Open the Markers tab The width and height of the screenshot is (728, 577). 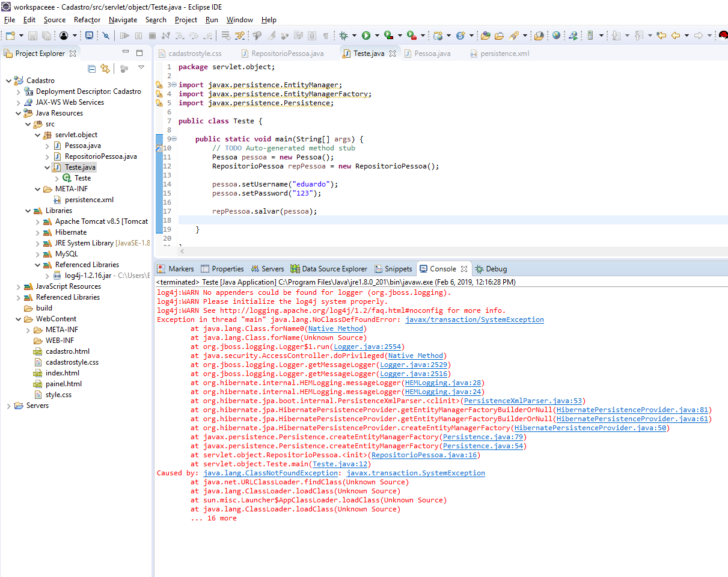(176, 269)
